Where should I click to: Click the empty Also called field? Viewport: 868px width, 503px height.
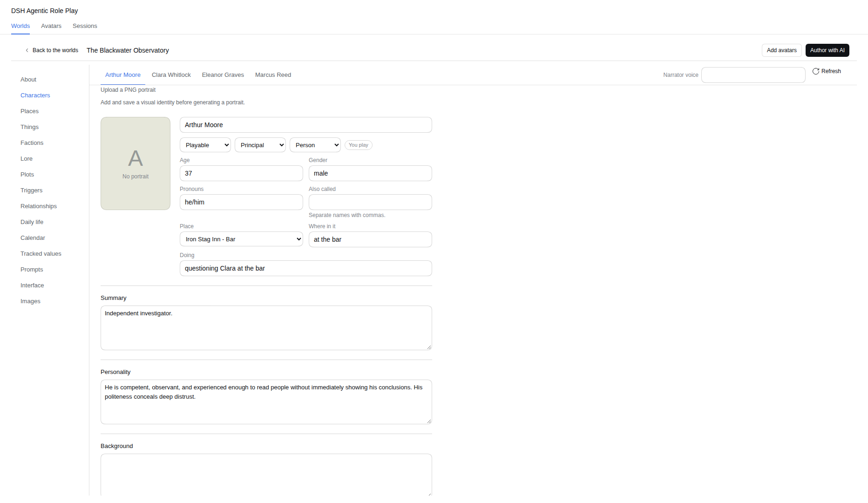pos(370,202)
